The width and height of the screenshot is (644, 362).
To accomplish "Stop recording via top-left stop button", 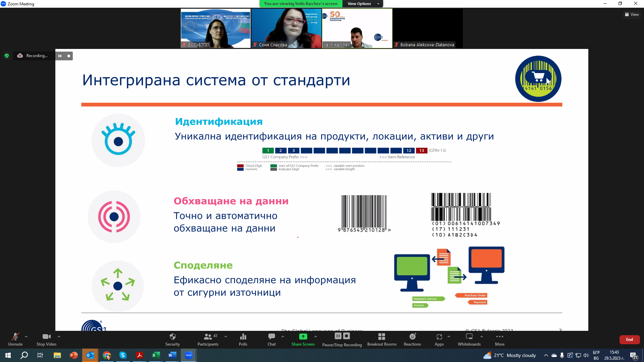I will pyautogui.click(x=69, y=56).
